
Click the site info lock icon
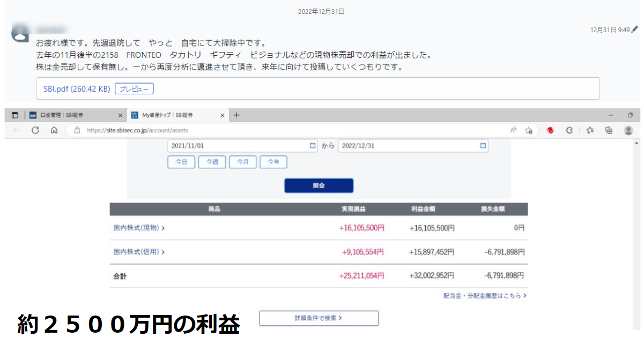77,130
